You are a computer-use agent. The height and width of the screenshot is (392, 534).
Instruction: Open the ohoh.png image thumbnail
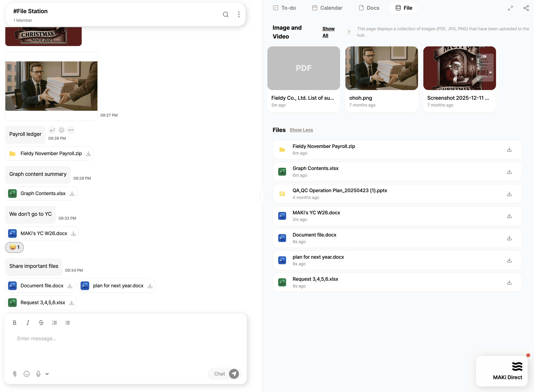point(381,68)
